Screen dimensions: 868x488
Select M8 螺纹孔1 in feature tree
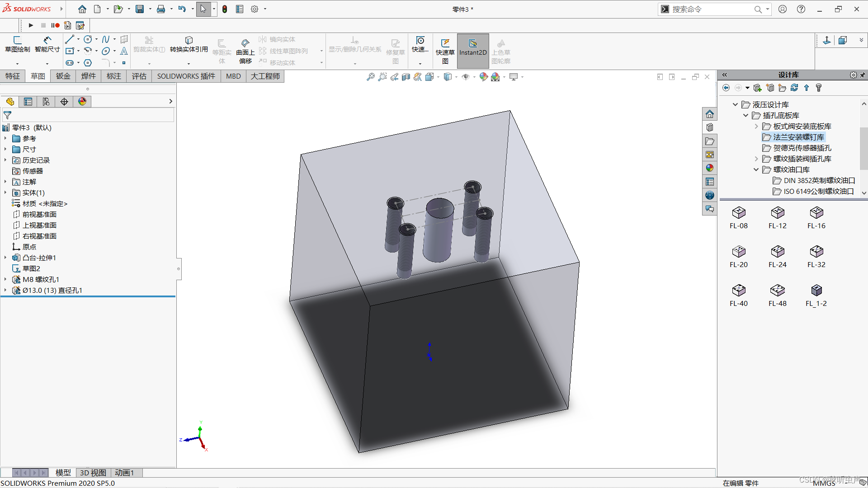pos(41,279)
